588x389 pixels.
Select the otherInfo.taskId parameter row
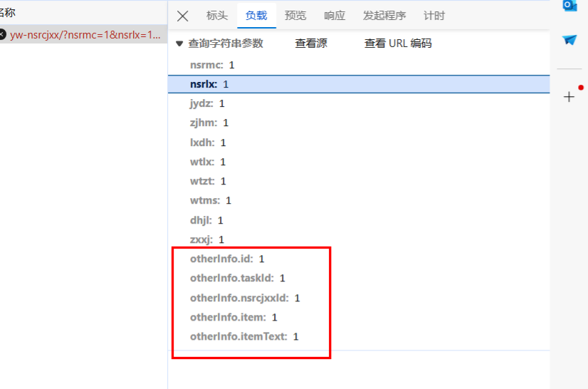pos(359,279)
